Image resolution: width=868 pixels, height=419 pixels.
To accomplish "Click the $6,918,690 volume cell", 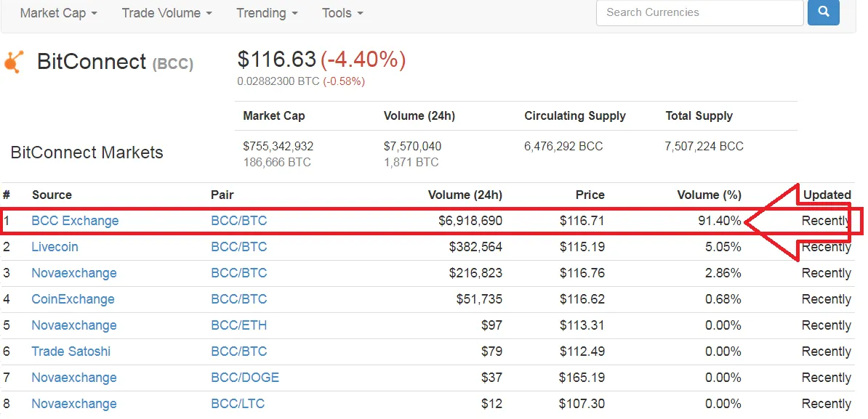I will tap(470, 221).
